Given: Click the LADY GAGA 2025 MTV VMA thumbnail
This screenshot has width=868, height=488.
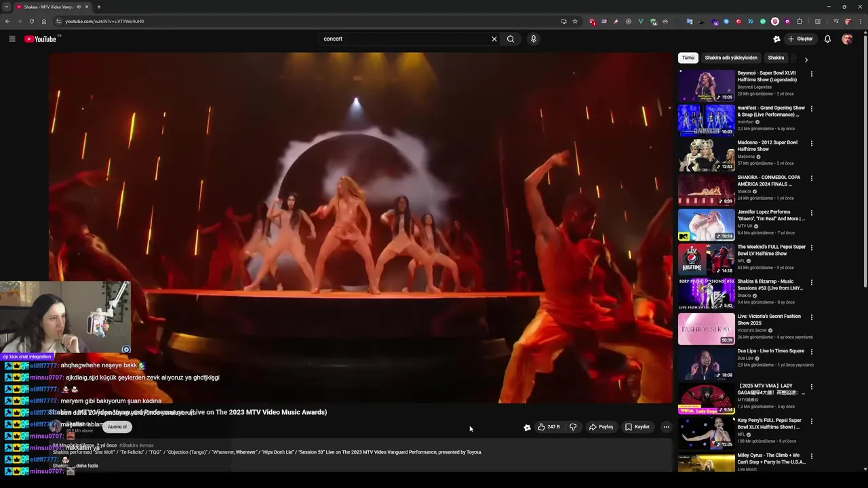Looking at the screenshot, I should pyautogui.click(x=707, y=399).
